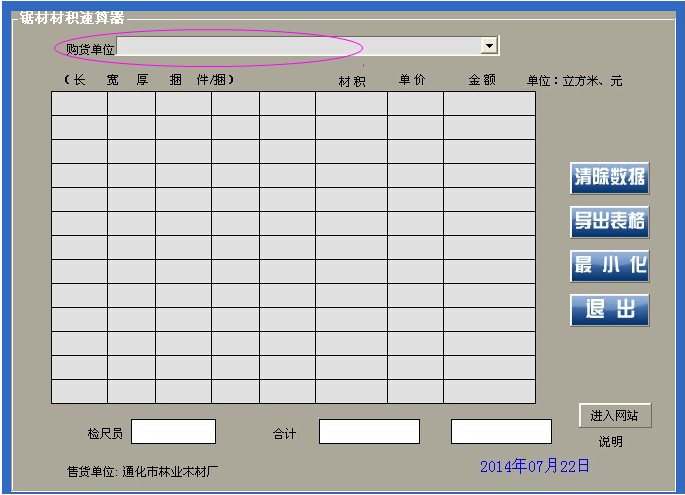
Task: Select the first-row cell under 厚
Action: point(183,104)
